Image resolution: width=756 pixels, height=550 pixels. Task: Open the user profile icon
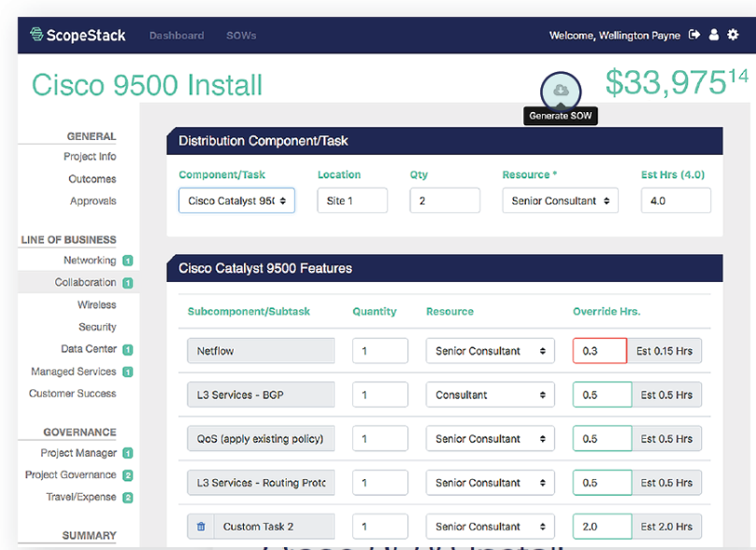[x=712, y=34]
